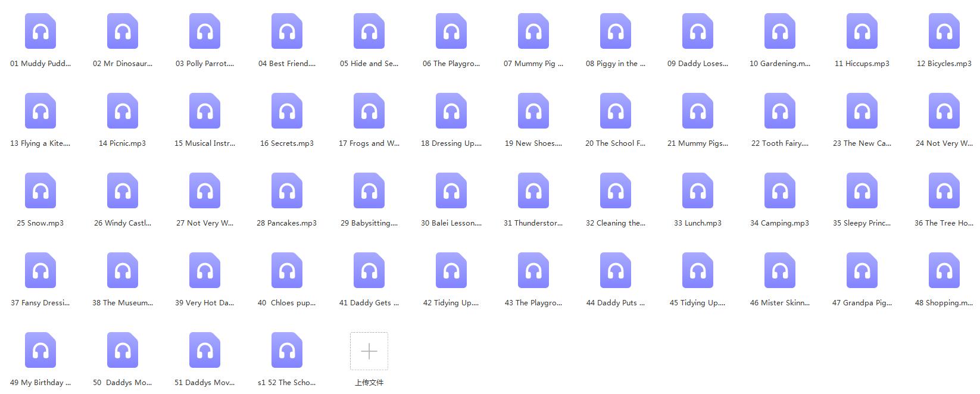This screenshot has width=980, height=394.
Task: Select the 14 Picnic.mp3 file icon
Action: point(123,111)
